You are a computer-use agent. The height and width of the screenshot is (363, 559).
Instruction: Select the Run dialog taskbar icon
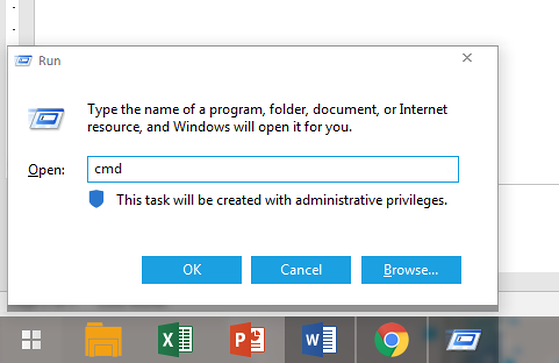click(463, 339)
